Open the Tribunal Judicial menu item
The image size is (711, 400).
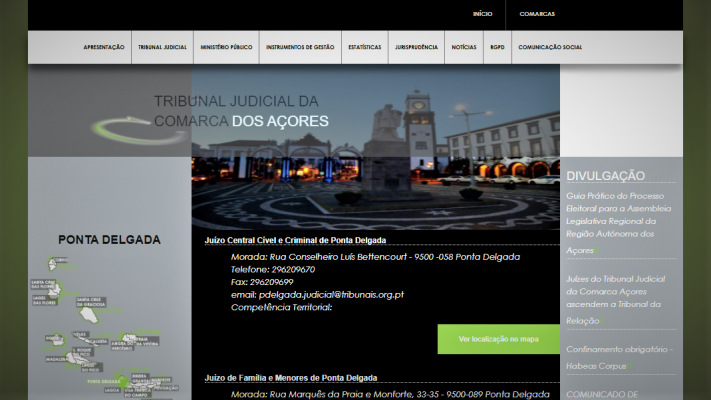162,47
